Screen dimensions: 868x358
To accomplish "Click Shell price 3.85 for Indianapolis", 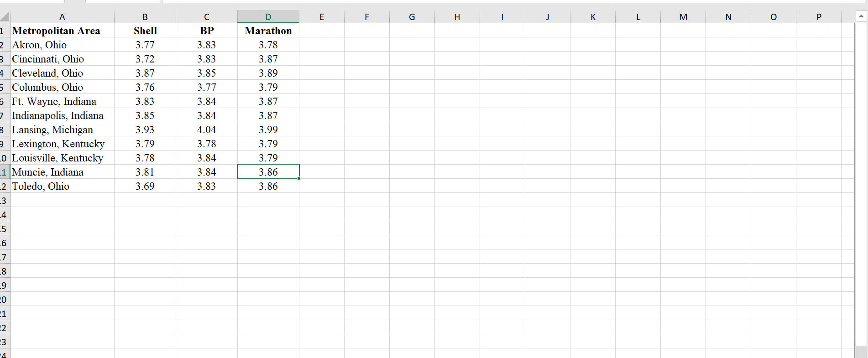I will point(145,115).
